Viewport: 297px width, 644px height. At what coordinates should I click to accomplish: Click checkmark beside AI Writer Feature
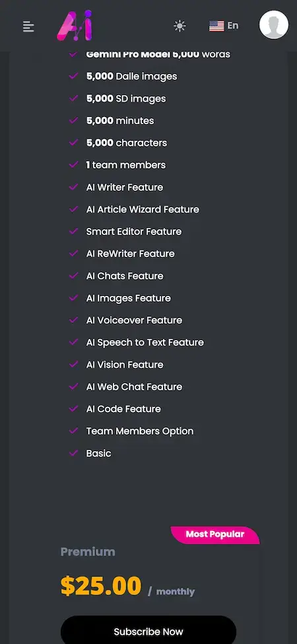coord(74,187)
